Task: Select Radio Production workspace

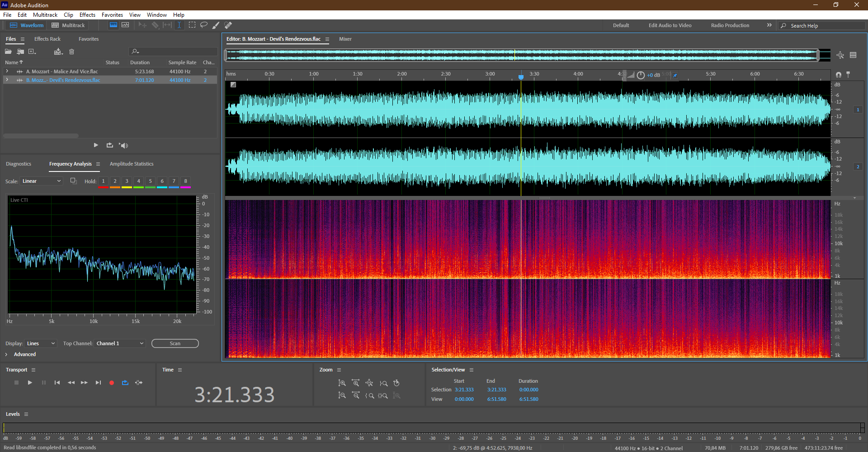Action: 730,25
